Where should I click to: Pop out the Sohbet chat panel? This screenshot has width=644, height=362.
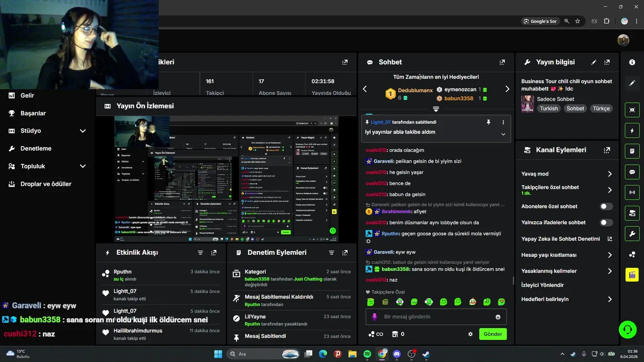click(502, 62)
